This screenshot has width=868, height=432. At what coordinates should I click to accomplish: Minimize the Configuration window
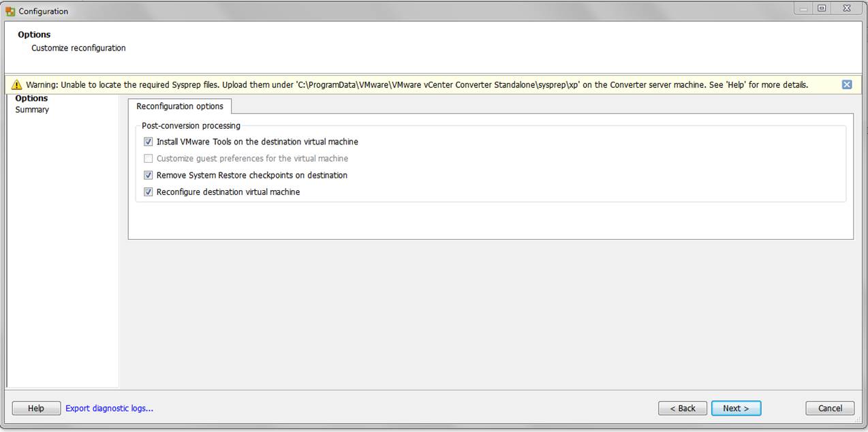805,8
